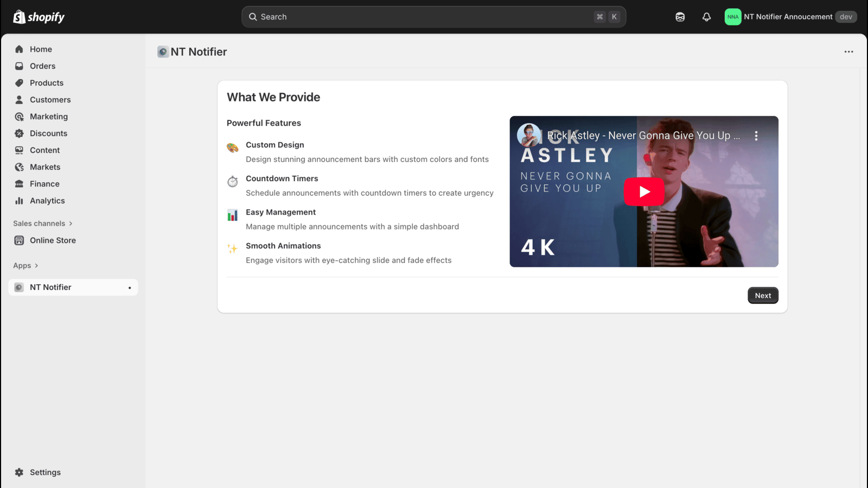The height and width of the screenshot is (488, 868).
Task: Go to Home in the sidebar
Action: pyautogui.click(x=73, y=49)
